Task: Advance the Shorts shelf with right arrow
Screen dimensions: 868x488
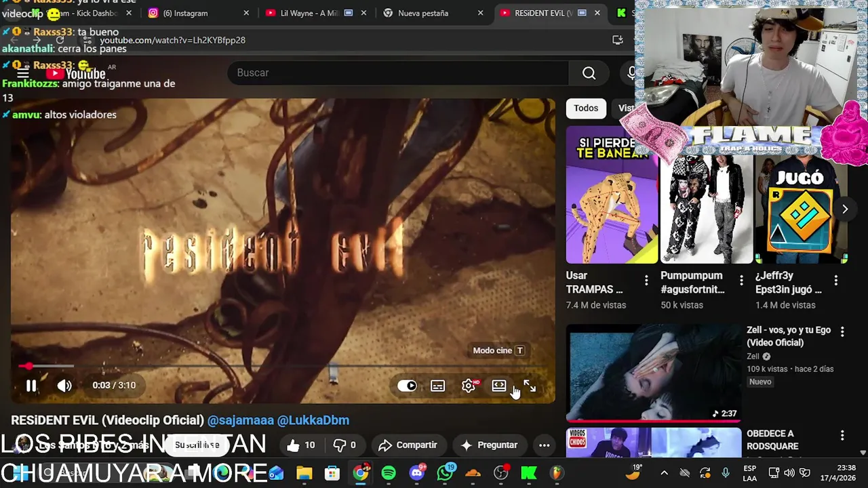Action: pos(844,209)
